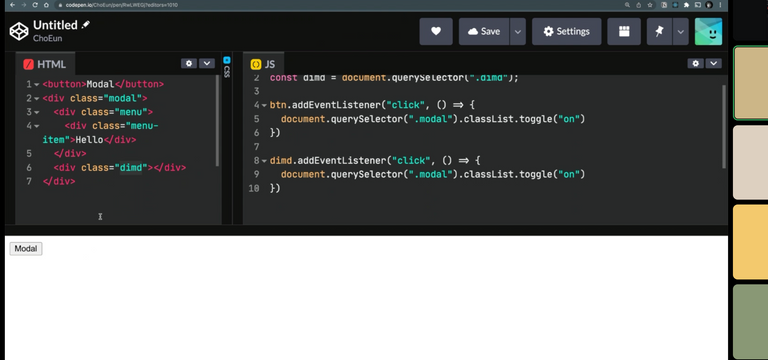Collapse HTML line 2 fold arrow
This screenshot has width=768, height=360.
coord(37,98)
